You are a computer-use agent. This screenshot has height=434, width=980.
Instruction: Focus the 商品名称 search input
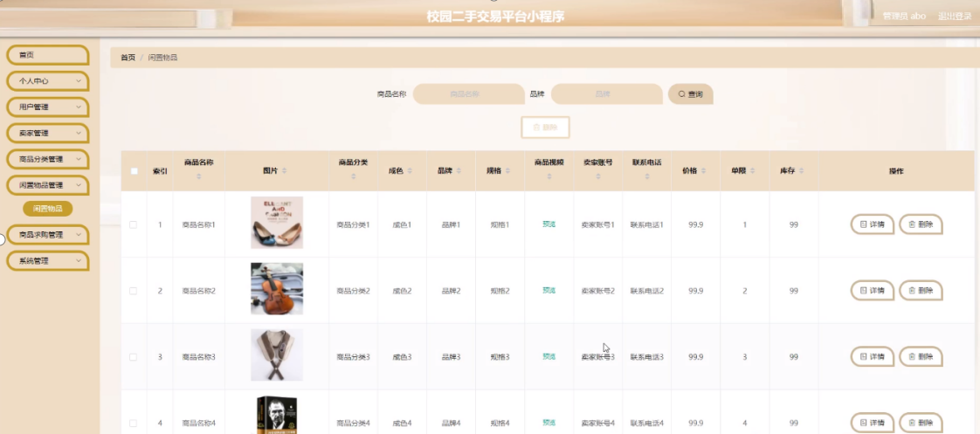[468, 94]
